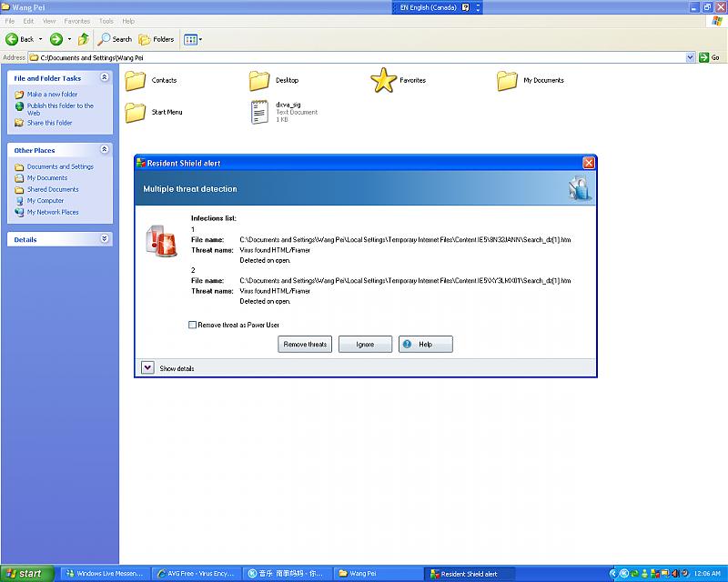Expand the Address bar dropdown list
This screenshot has width=728, height=582.
pos(690,57)
